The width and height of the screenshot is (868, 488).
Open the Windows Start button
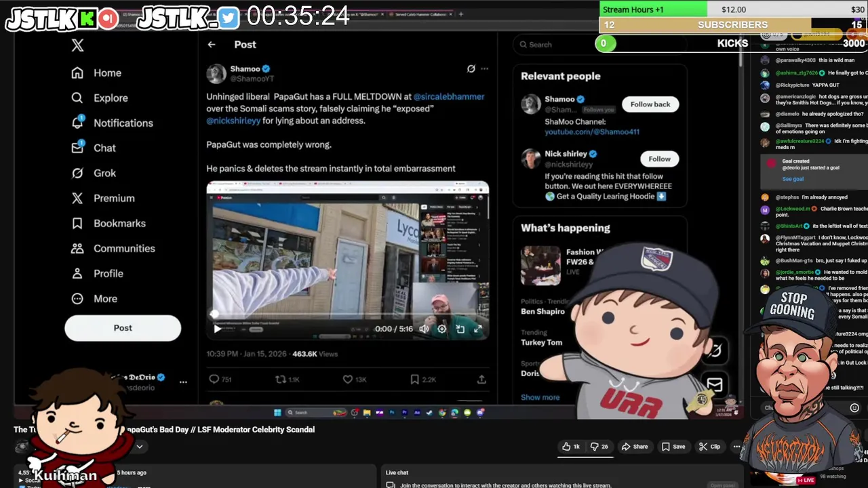pyautogui.click(x=277, y=413)
